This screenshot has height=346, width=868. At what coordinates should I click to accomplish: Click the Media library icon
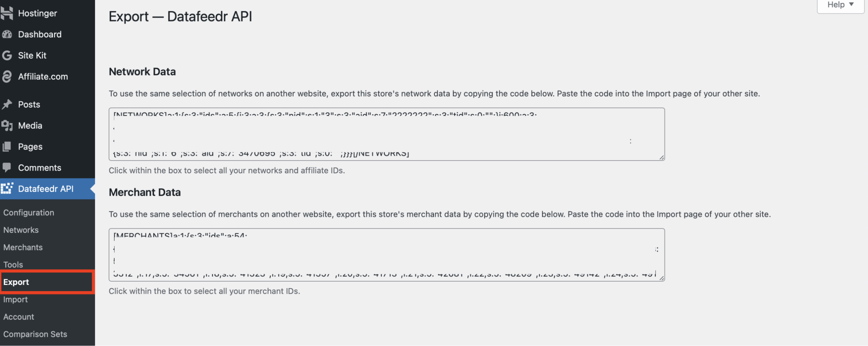[7, 126]
